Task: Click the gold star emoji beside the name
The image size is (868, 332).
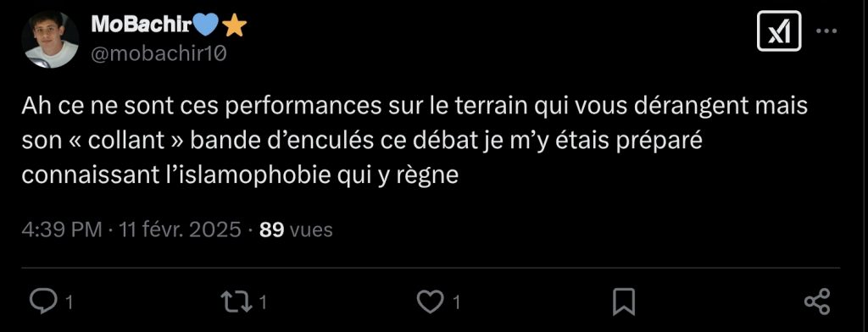Action: 234,25
